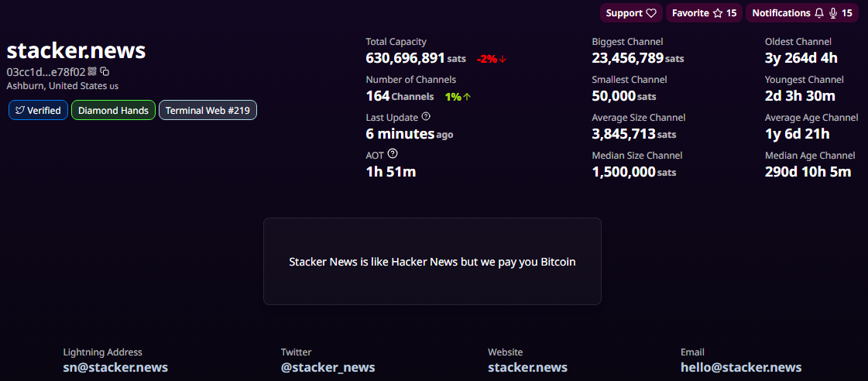Click the truncated node ID 03cc1d...e78f02
The image size is (868, 381).
click(x=46, y=71)
